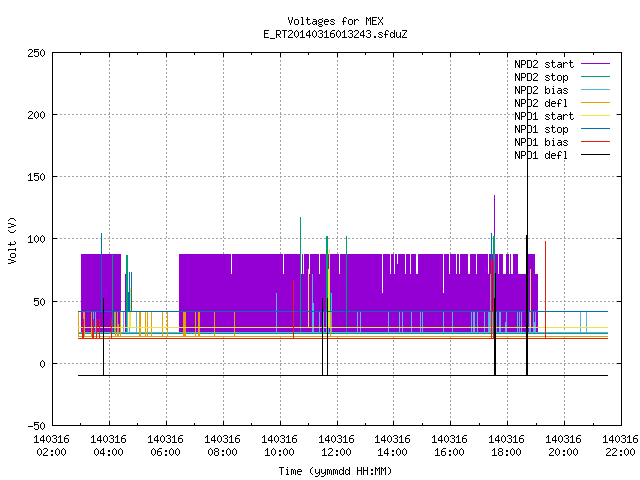The image size is (640, 480).
Task: Click the x-axis tick label 140316 04:00
Action: click(x=109, y=446)
